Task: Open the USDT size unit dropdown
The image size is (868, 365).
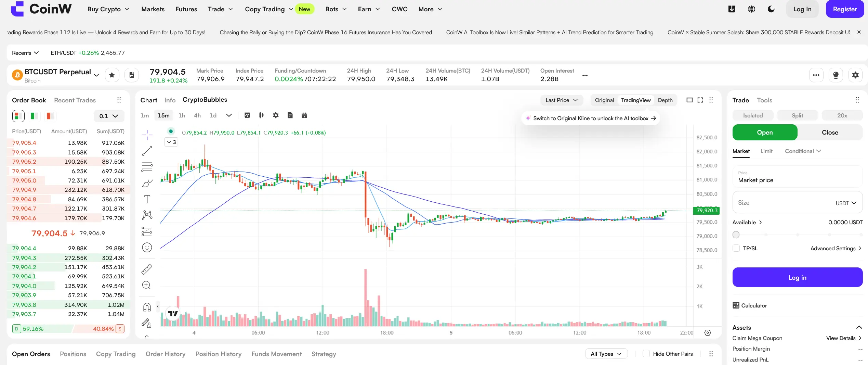Action: pyautogui.click(x=846, y=203)
